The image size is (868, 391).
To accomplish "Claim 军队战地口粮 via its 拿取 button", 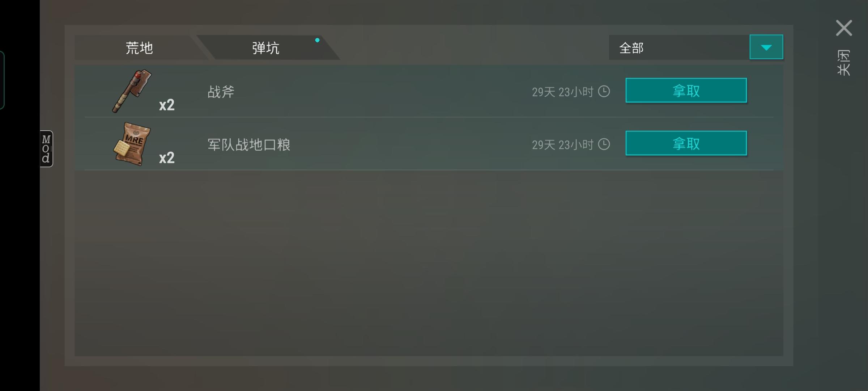I will pyautogui.click(x=686, y=143).
